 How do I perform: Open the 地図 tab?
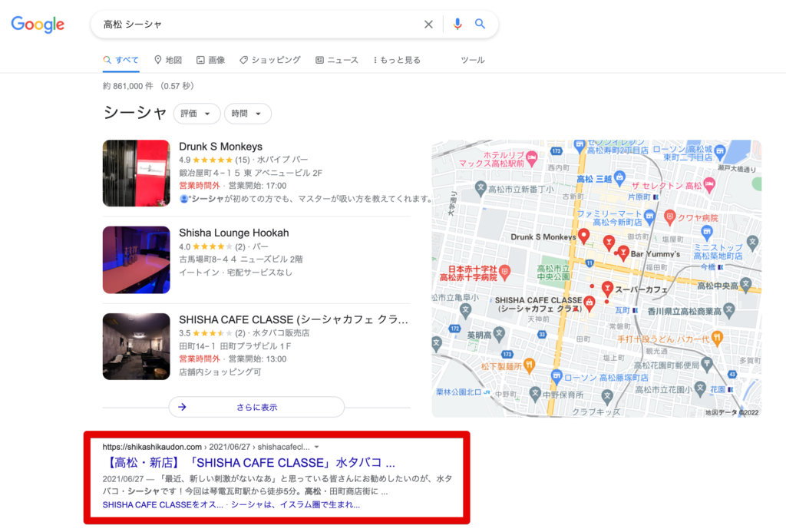168,60
